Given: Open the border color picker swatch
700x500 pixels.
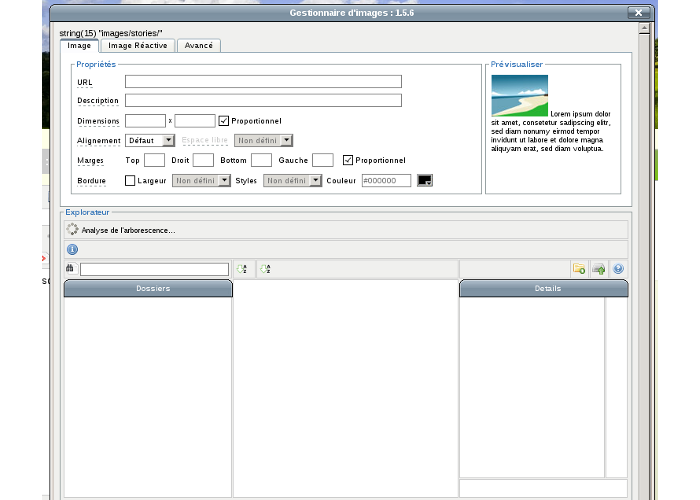Looking at the screenshot, I should pos(425,181).
